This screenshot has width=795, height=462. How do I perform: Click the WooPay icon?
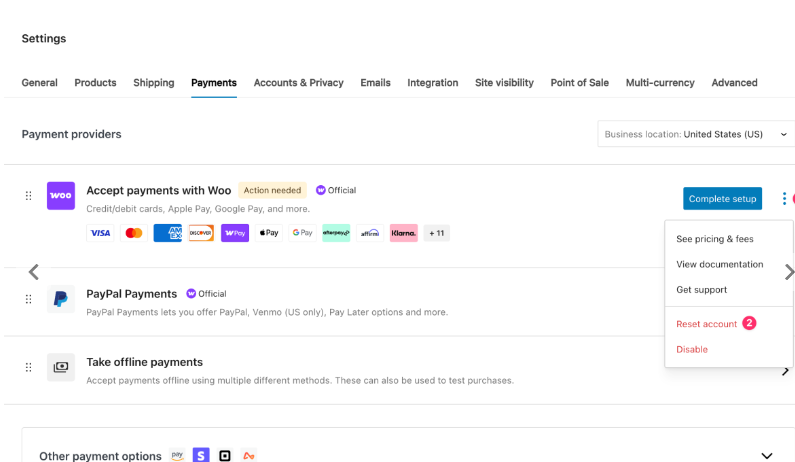pos(235,233)
